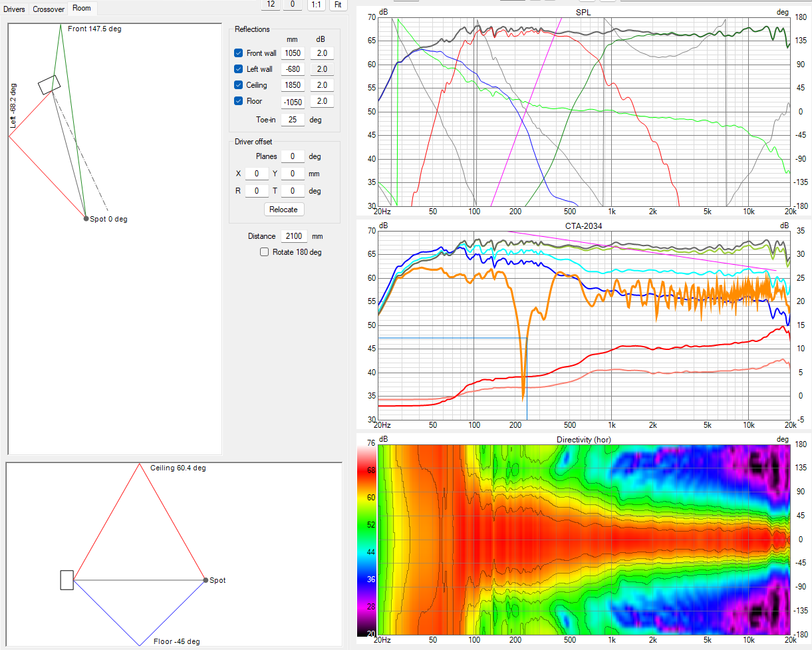Select the Spot point in top-view diagram

[x=86, y=218]
